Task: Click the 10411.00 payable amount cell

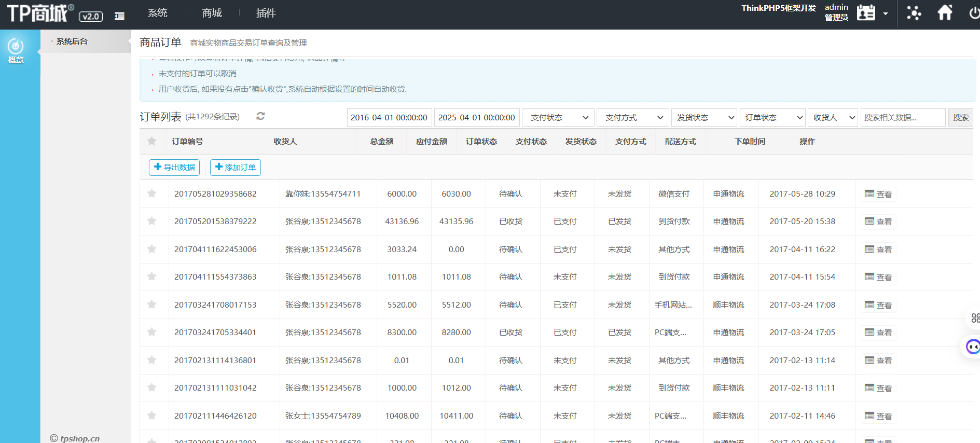Action: tap(457, 416)
